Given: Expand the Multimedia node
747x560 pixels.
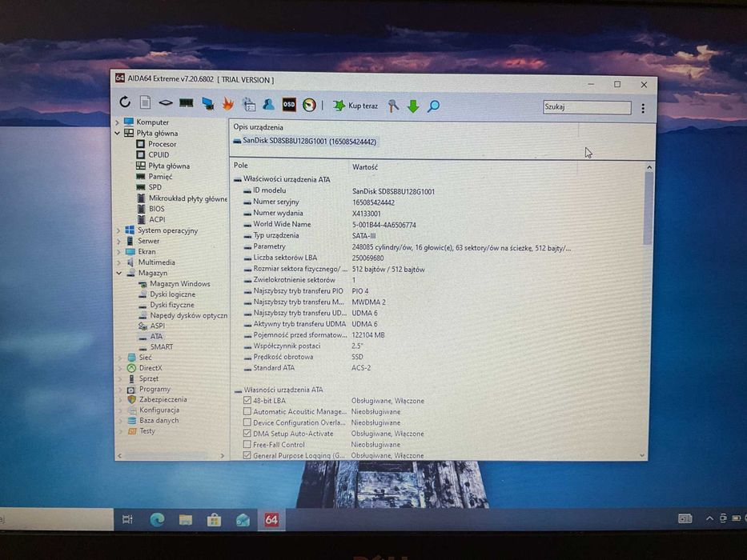Looking at the screenshot, I should 118,262.
